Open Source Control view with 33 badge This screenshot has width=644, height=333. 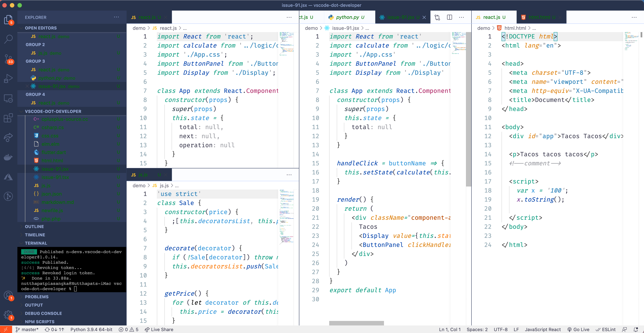click(x=8, y=59)
